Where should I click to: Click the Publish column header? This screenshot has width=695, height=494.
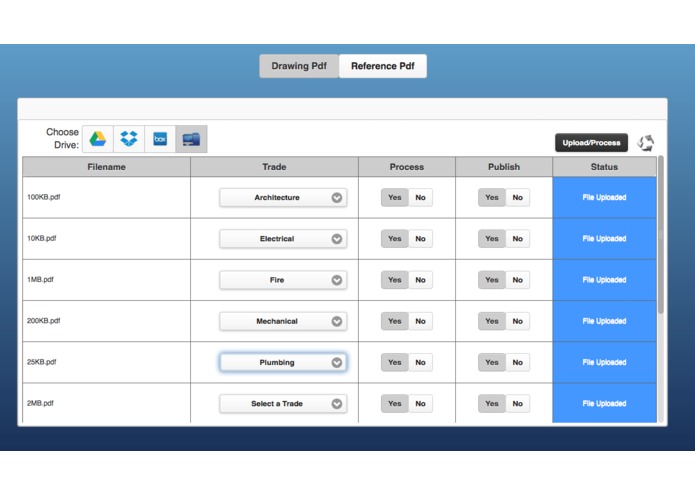tap(504, 167)
